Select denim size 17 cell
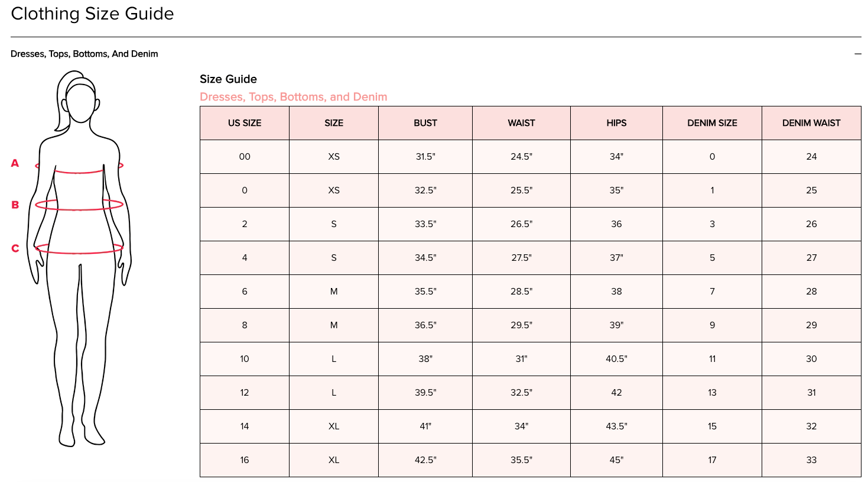This screenshot has width=868, height=482. tap(712, 460)
